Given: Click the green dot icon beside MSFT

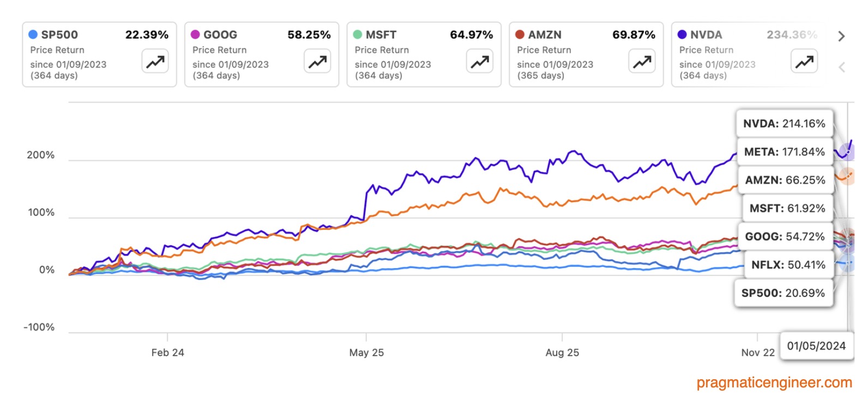Looking at the screenshot, I should pos(357,34).
